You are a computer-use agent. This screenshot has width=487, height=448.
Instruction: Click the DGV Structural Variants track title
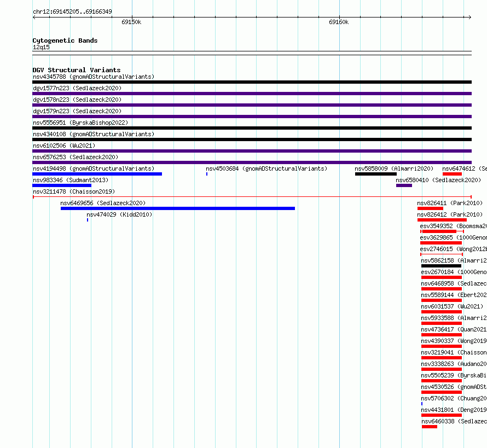(x=77, y=70)
